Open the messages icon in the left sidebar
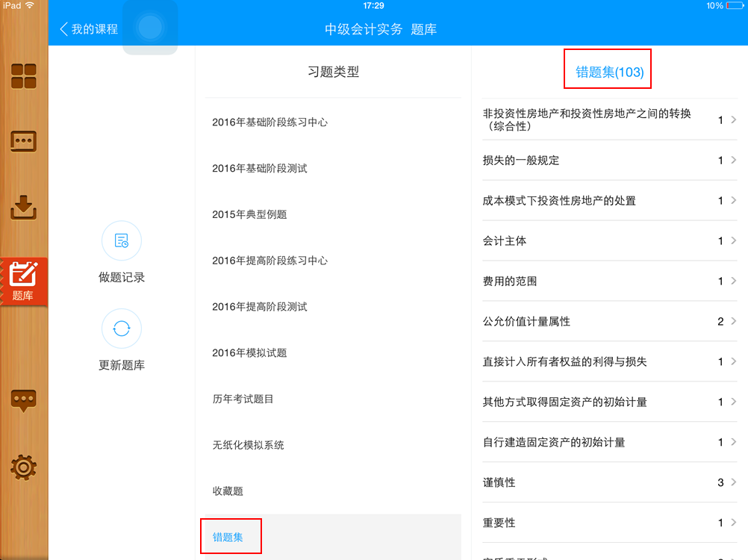748x560 pixels. point(23,141)
